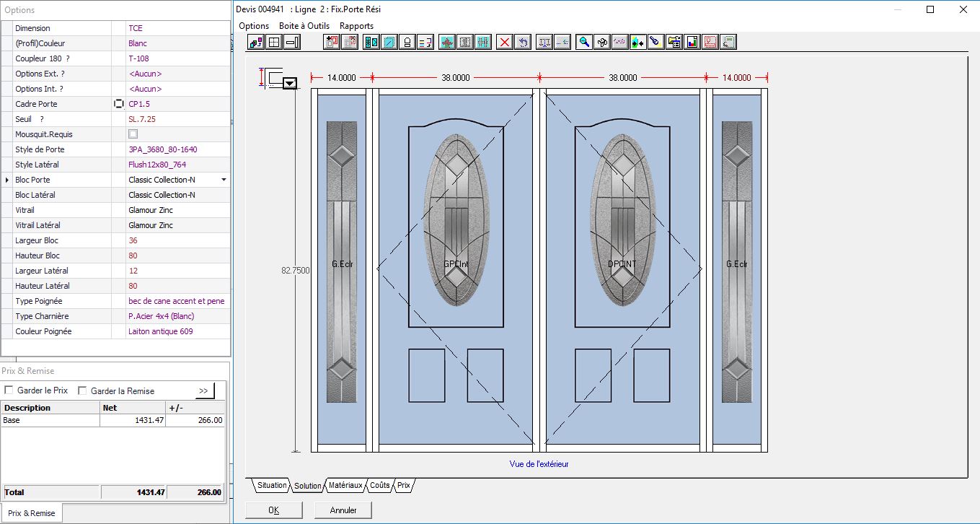Click the red X delete icon
The image size is (980, 524).
click(x=505, y=43)
